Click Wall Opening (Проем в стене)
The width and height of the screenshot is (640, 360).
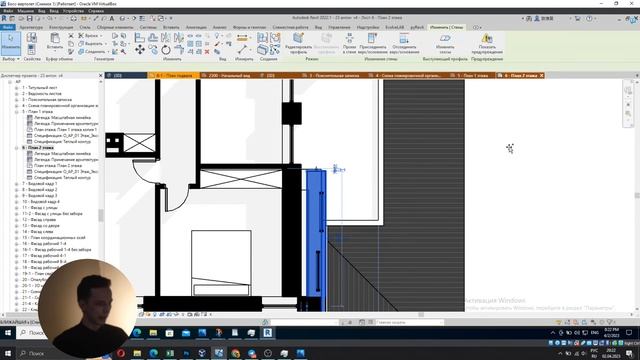click(x=349, y=43)
